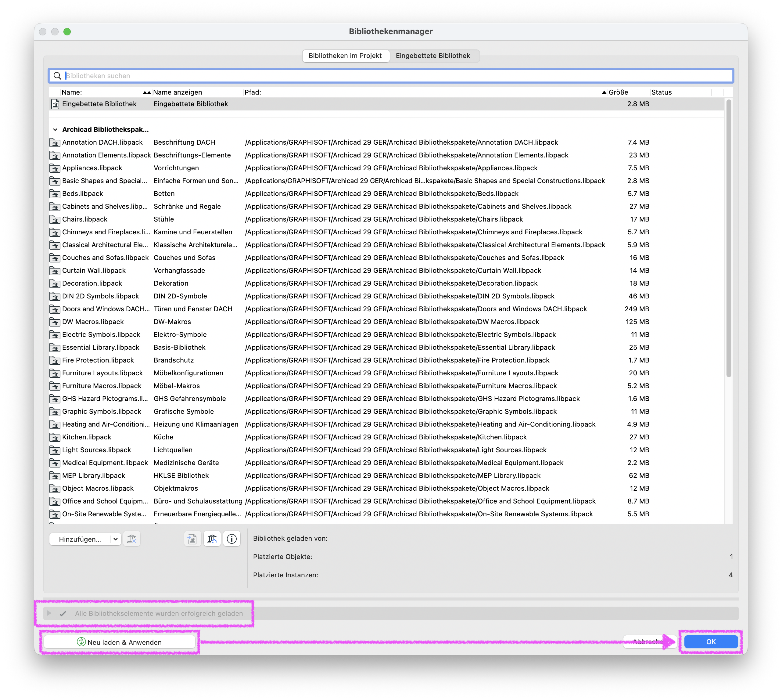Select the DIN 2D Symbols.libpack row
Viewport: 782px width, 700px height.
click(386, 296)
